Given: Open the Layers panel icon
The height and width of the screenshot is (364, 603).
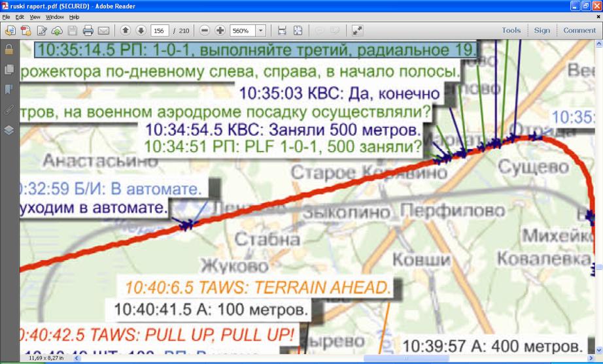Looking at the screenshot, I should [9, 130].
